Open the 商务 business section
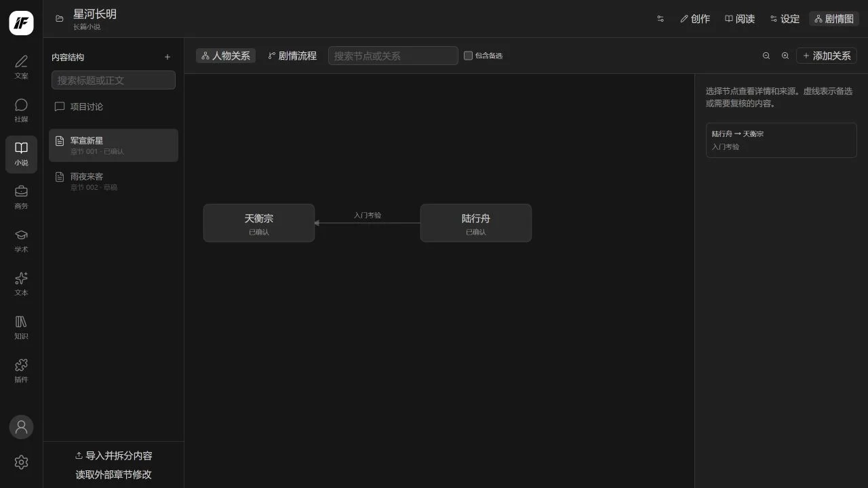868x488 pixels. [21, 198]
